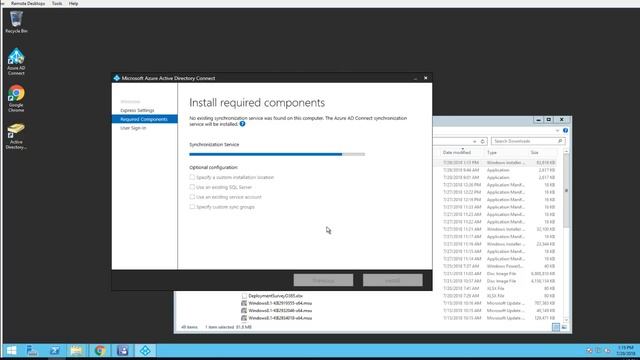Open the Google Chrome desktop shortcut
This screenshot has height=360, width=640.
click(16, 98)
